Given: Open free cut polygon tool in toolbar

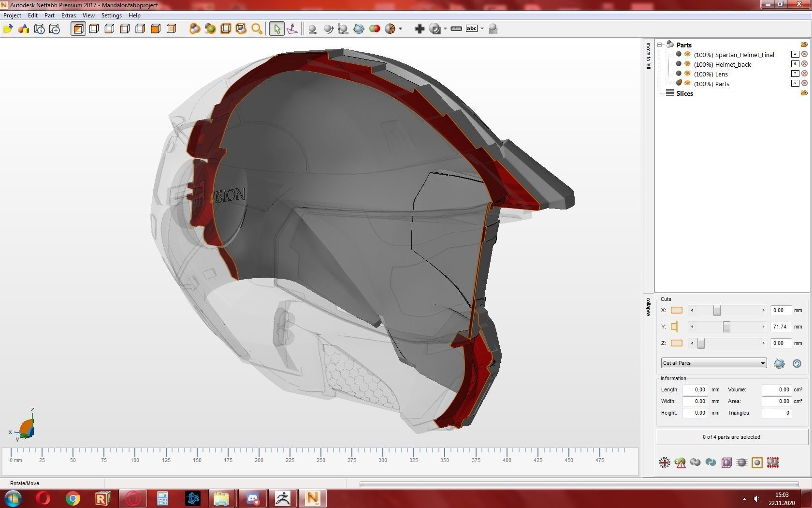Looking at the screenshot, I should 359,29.
